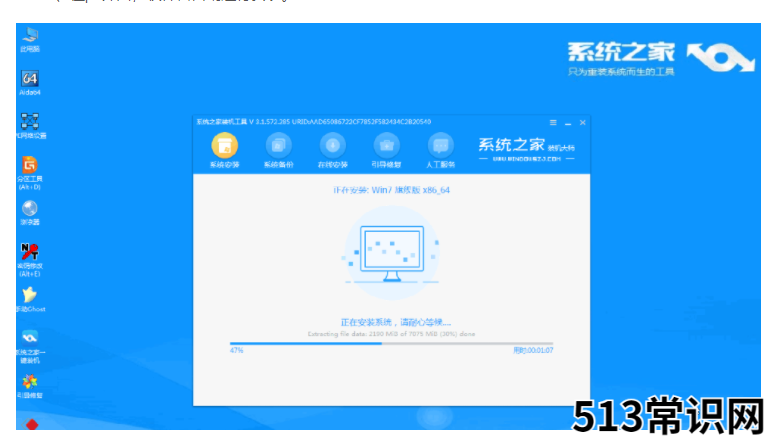Image resolution: width=774 pixels, height=447 pixels.
Task: Select the 引导修复 toolbar icon in installer
Action: (x=387, y=151)
